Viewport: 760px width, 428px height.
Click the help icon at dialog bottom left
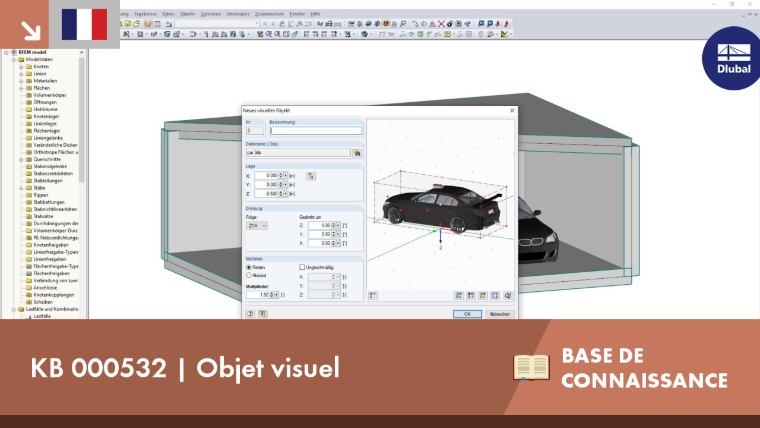[x=250, y=314]
